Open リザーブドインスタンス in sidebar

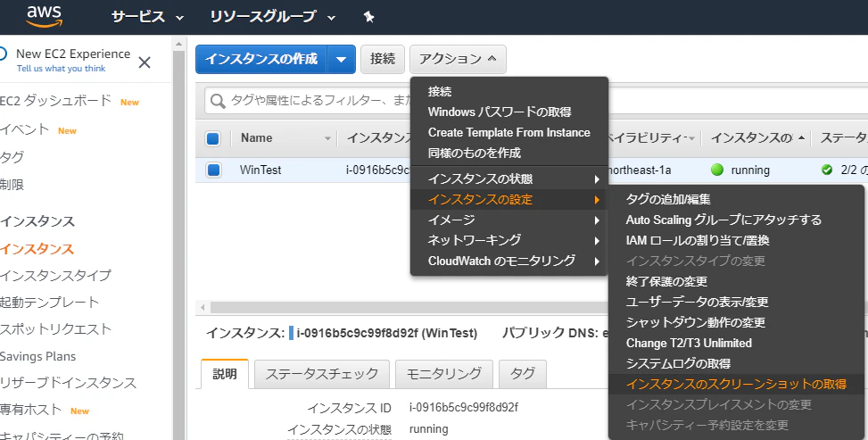tap(68, 383)
